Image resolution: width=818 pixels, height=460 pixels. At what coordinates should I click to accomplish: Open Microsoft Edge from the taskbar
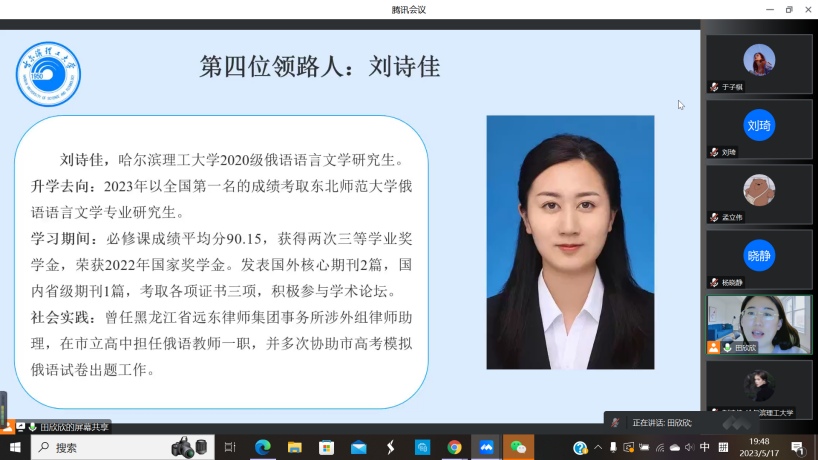click(263, 447)
